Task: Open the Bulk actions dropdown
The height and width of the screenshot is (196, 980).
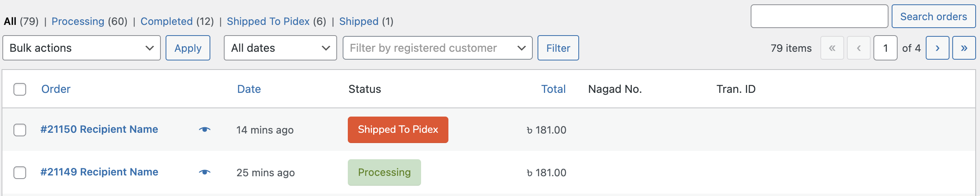Action: click(82, 48)
